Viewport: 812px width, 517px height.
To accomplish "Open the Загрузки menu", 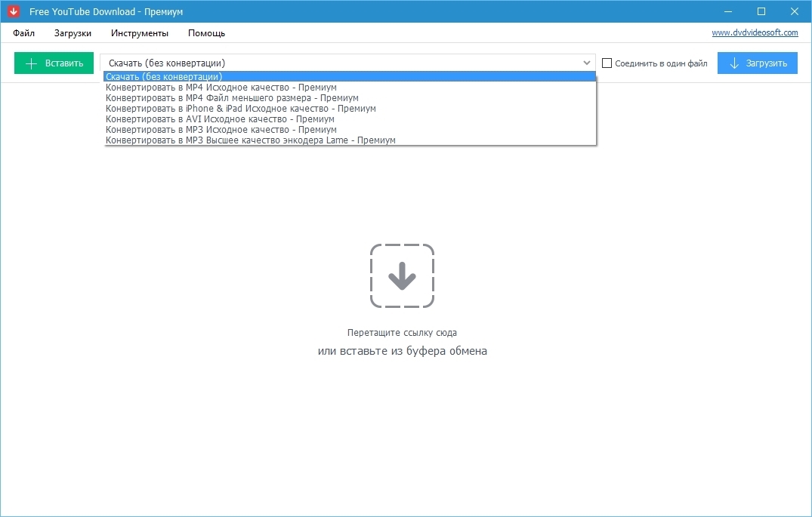I will [x=73, y=33].
